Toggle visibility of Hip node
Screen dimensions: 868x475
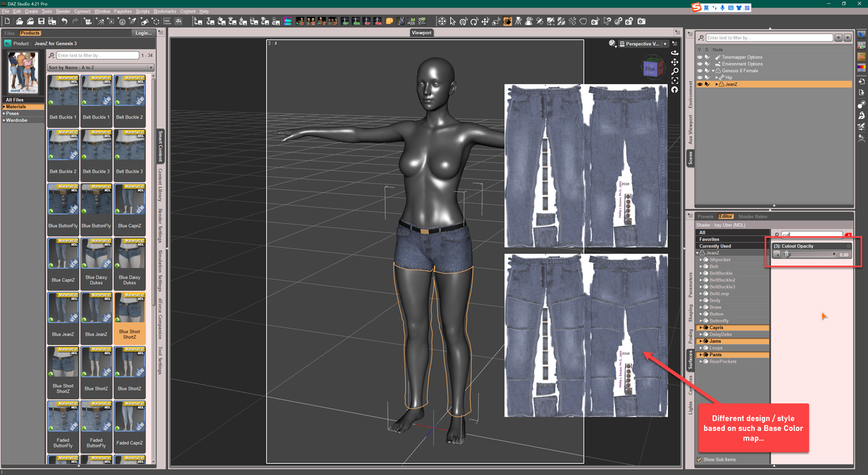[x=700, y=77]
